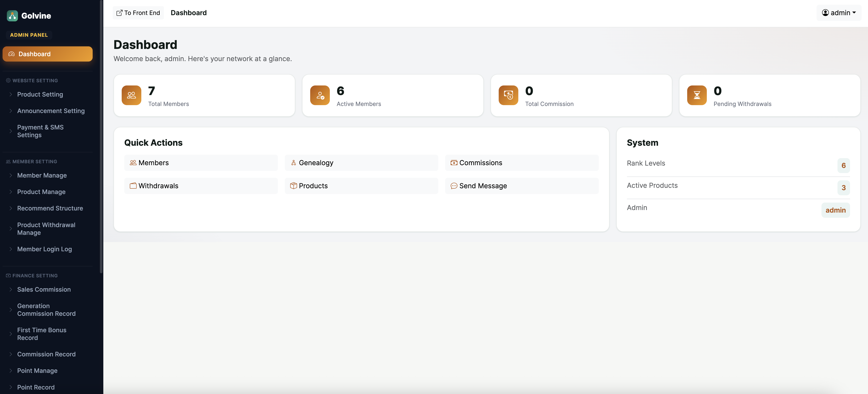Expand the Product Withdrawal Manage chevron
This screenshot has width=868, height=394.
[11, 229]
